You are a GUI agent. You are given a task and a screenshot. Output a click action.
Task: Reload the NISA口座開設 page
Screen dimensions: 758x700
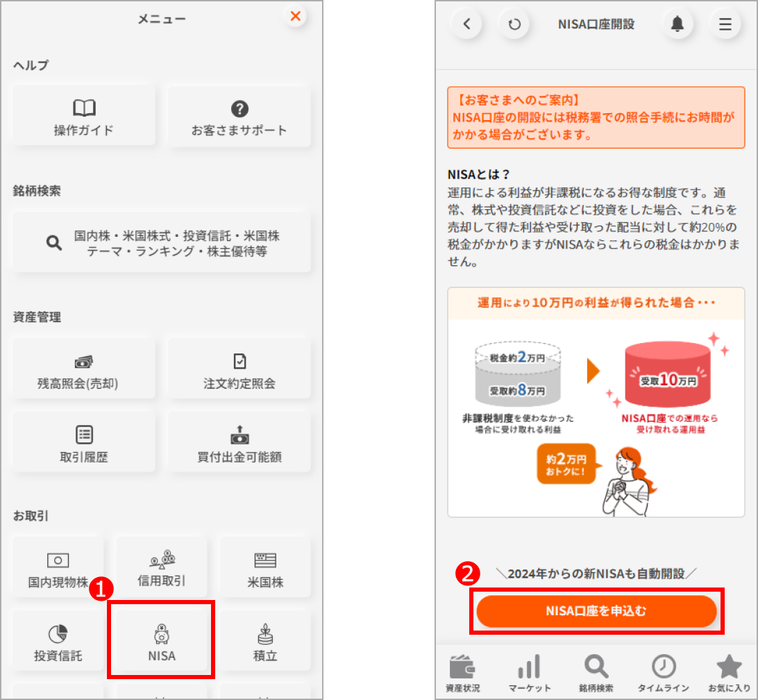pyautogui.click(x=514, y=24)
